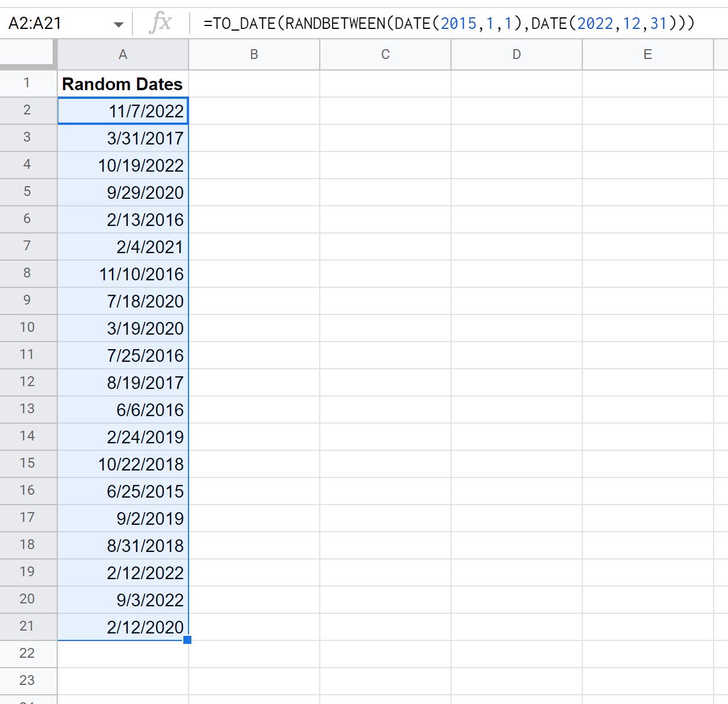Click the blue fill handle square
The height and width of the screenshot is (704, 728).
tap(187, 640)
